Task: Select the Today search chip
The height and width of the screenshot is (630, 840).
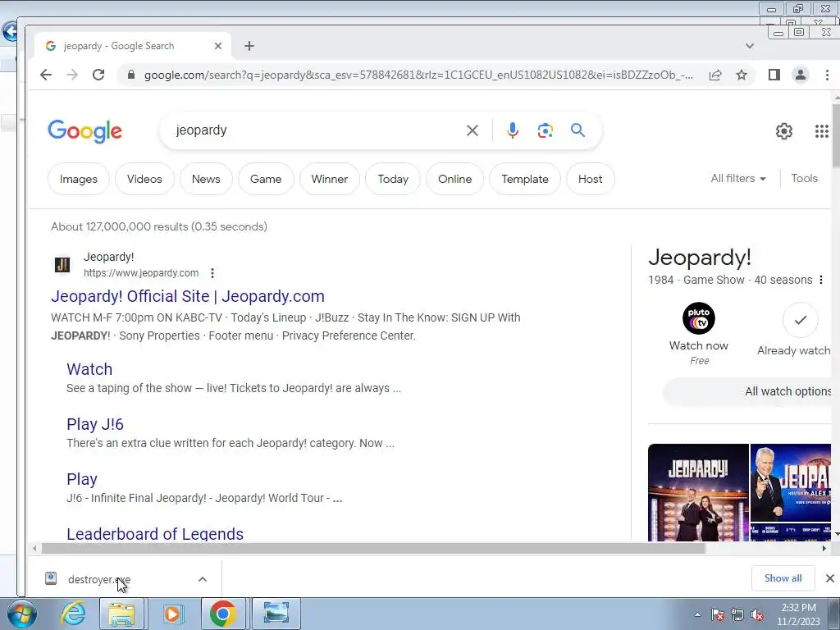Action: [x=393, y=179]
